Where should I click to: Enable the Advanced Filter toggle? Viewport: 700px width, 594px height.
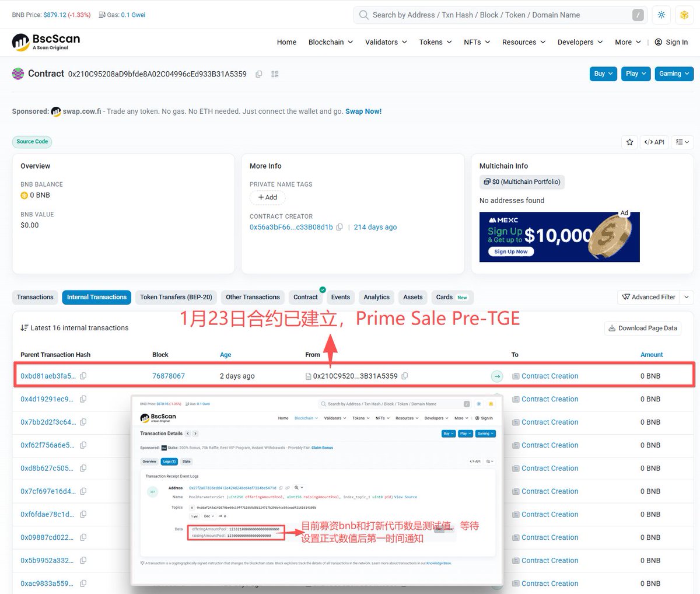point(647,297)
